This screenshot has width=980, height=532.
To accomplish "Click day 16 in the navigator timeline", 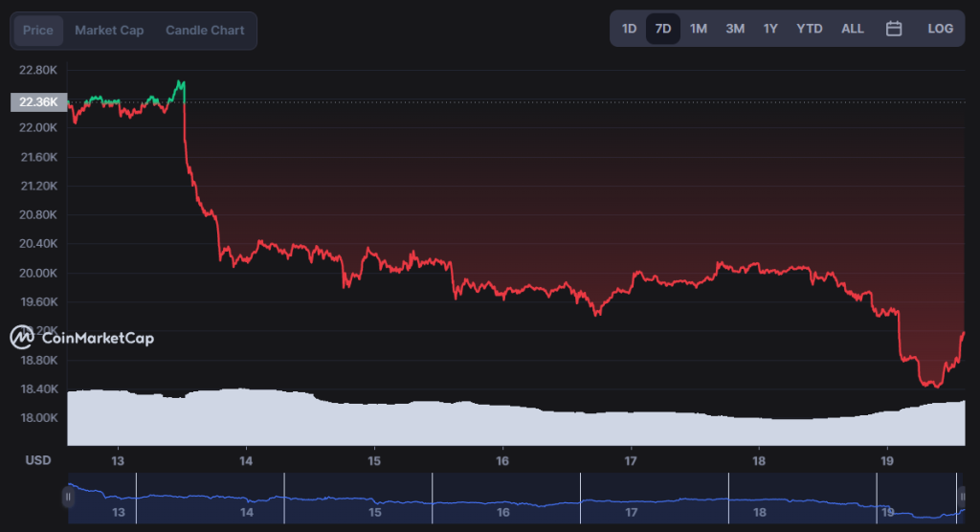I will (503, 512).
